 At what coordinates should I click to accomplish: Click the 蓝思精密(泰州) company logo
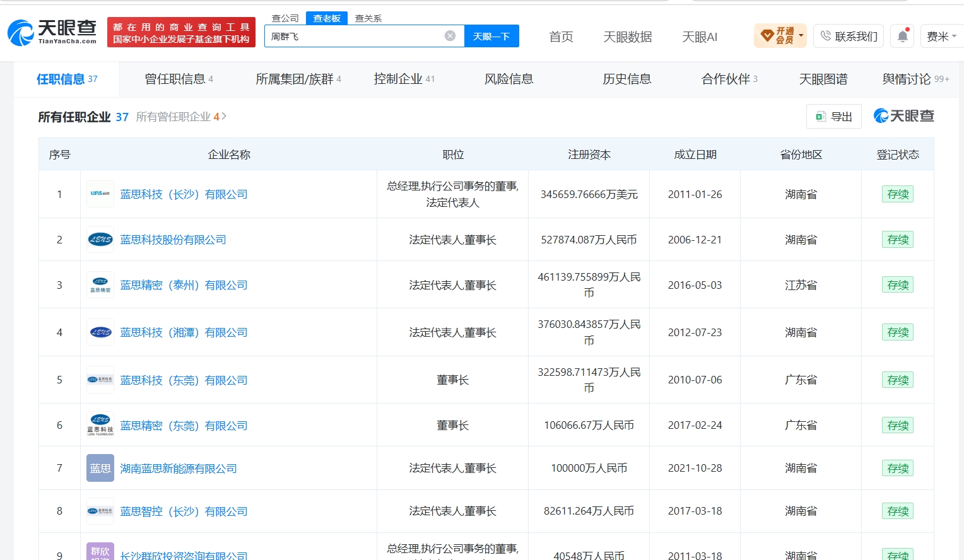100,285
